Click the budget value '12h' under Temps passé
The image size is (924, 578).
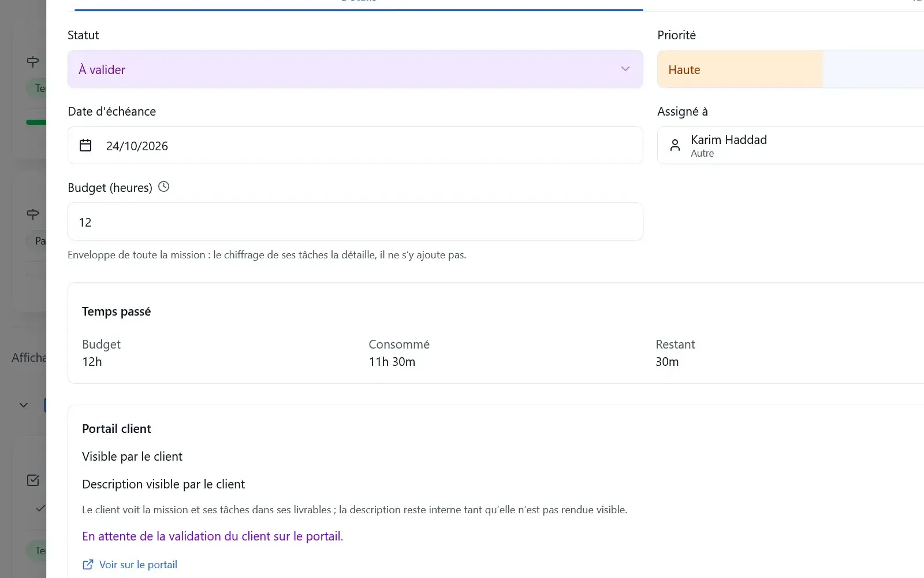(92, 362)
